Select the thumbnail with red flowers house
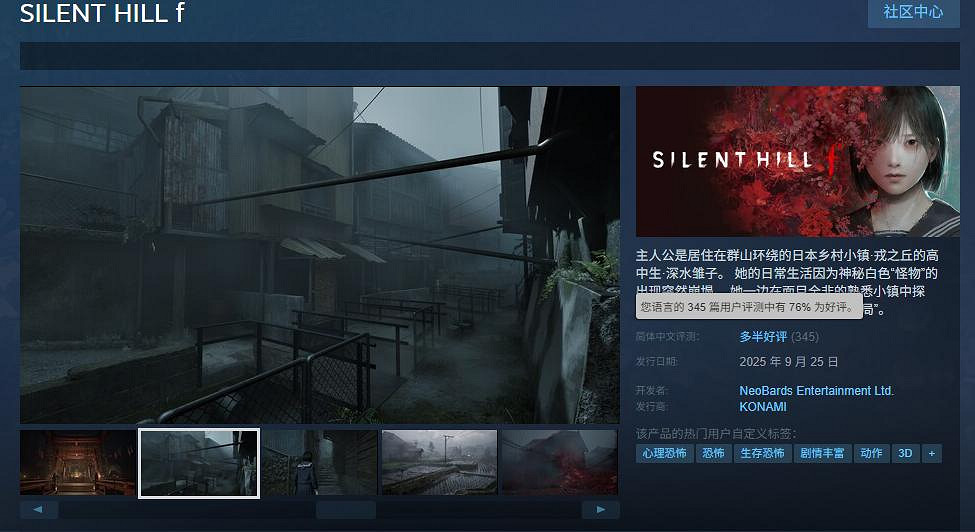 [x=560, y=462]
